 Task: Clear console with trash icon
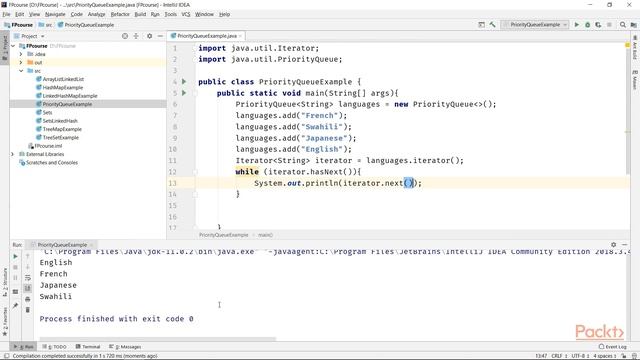[28, 310]
